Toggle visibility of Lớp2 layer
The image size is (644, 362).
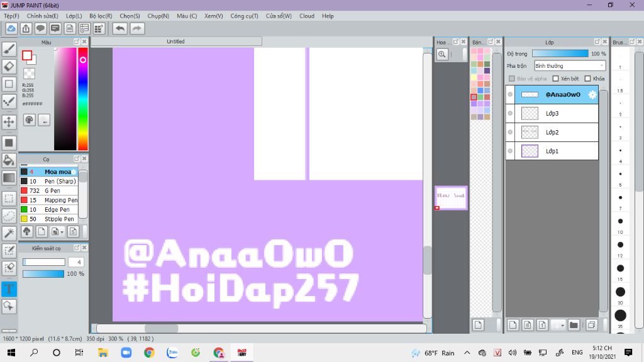point(510,132)
